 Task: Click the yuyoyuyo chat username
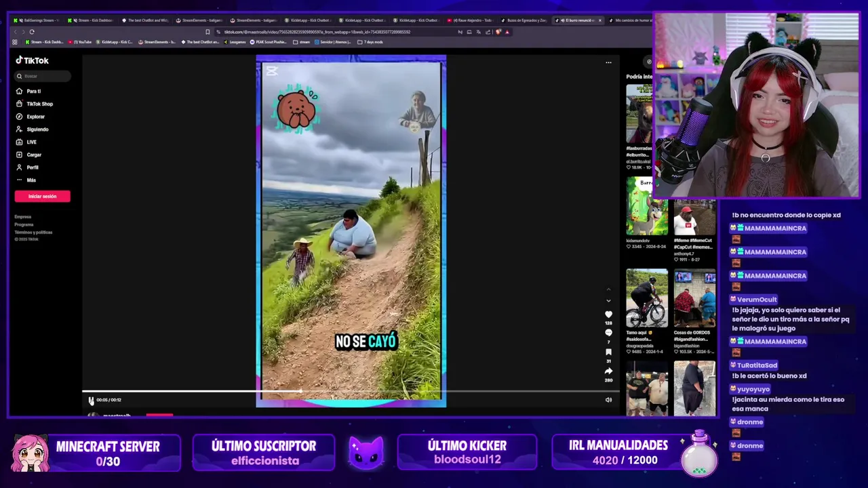(x=753, y=389)
